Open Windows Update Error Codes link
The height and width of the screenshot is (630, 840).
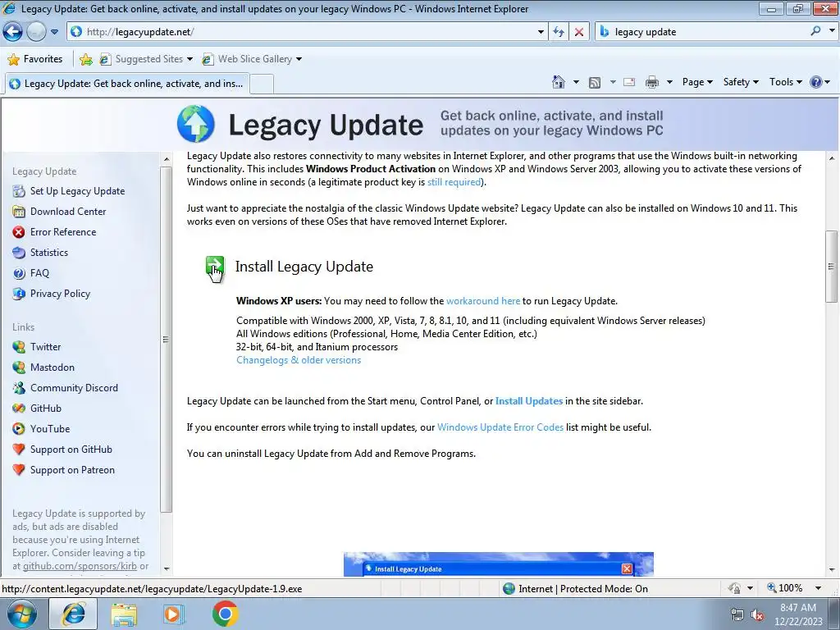pos(500,427)
